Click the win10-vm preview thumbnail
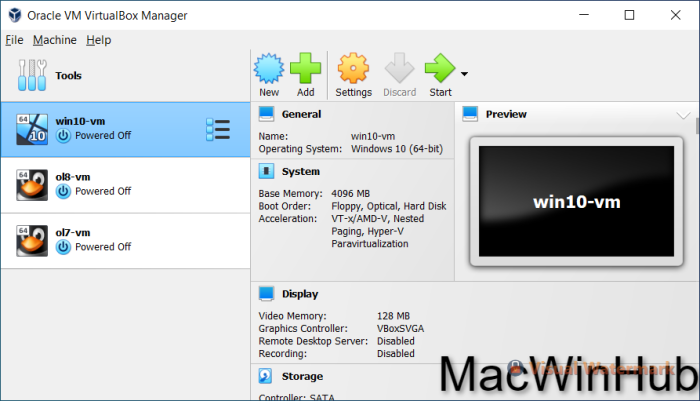700x401 pixels. [576, 201]
